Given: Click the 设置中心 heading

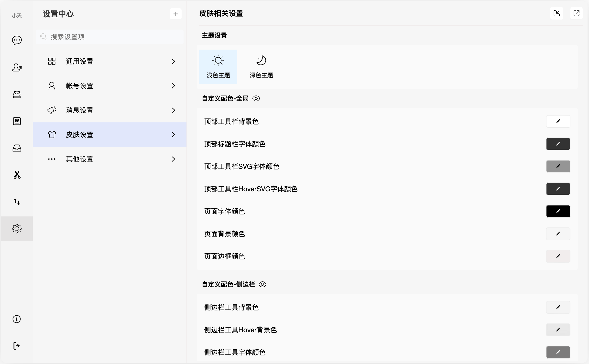Looking at the screenshot, I should (58, 14).
